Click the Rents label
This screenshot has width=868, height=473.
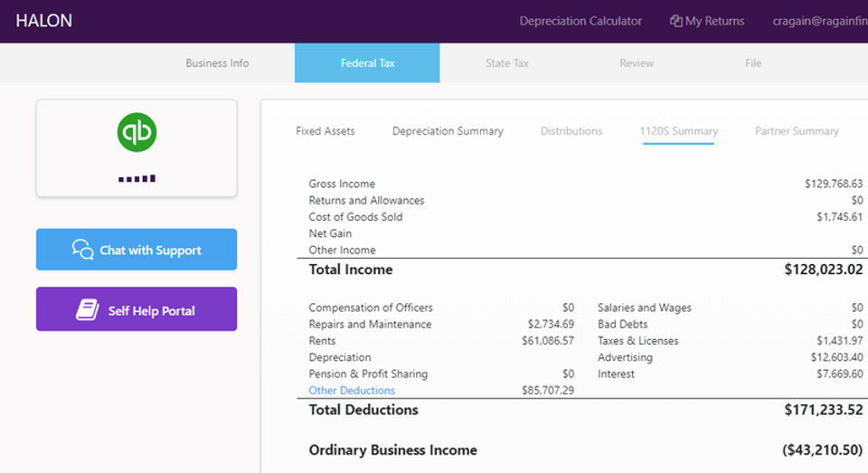coord(322,341)
